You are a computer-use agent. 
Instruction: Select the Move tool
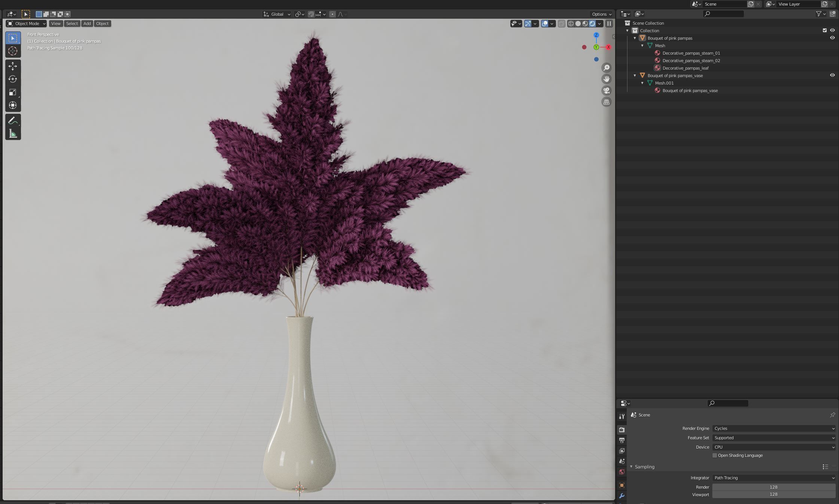pos(13,66)
